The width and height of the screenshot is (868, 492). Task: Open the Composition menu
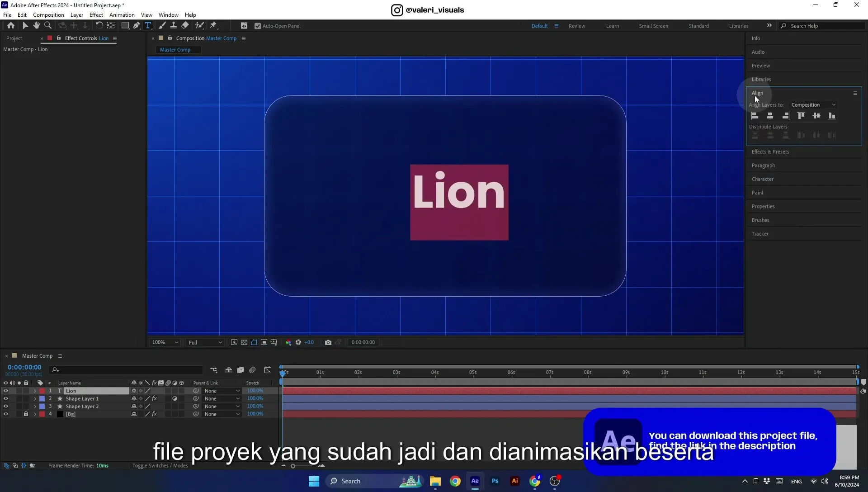point(48,15)
